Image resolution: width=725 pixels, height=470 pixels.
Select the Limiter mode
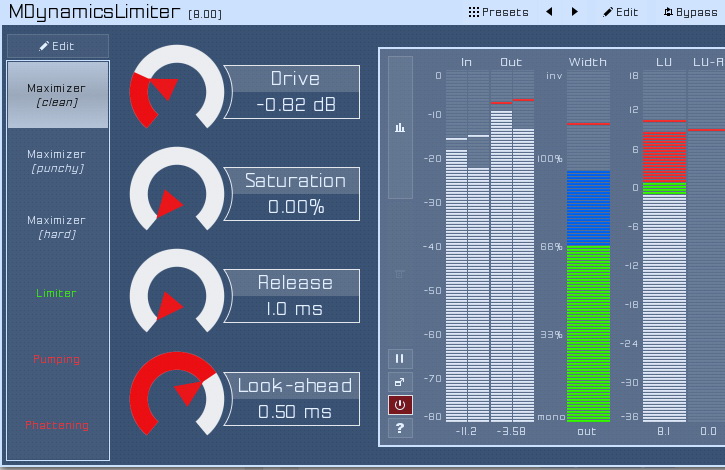(x=58, y=293)
